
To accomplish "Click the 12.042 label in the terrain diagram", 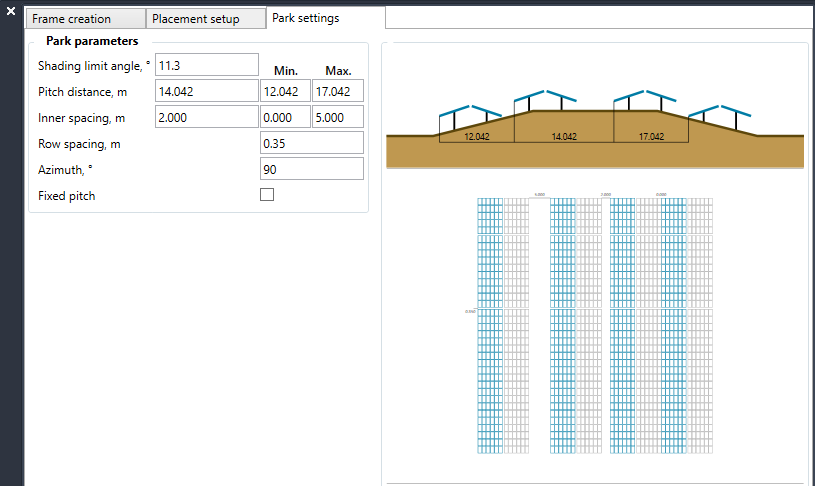I will (x=478, y=135).
